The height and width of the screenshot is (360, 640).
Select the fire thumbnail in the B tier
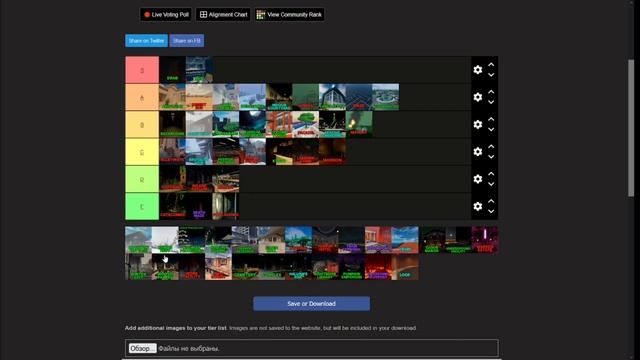point(359,124)
